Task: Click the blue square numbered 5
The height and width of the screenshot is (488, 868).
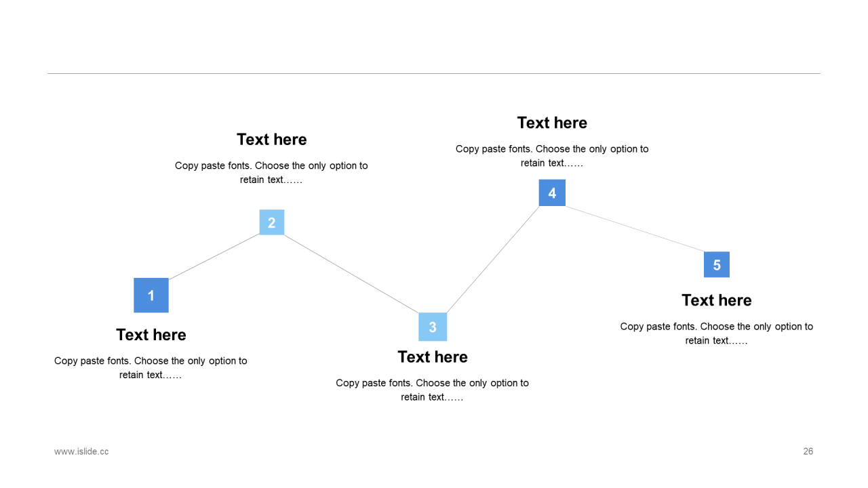Action: tap(716, 265)
